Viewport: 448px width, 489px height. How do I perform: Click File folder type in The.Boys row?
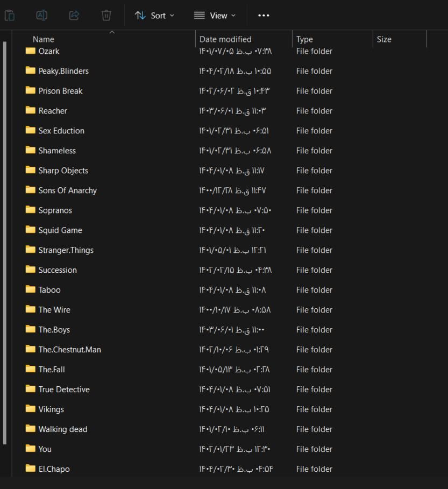pos(314,330)
